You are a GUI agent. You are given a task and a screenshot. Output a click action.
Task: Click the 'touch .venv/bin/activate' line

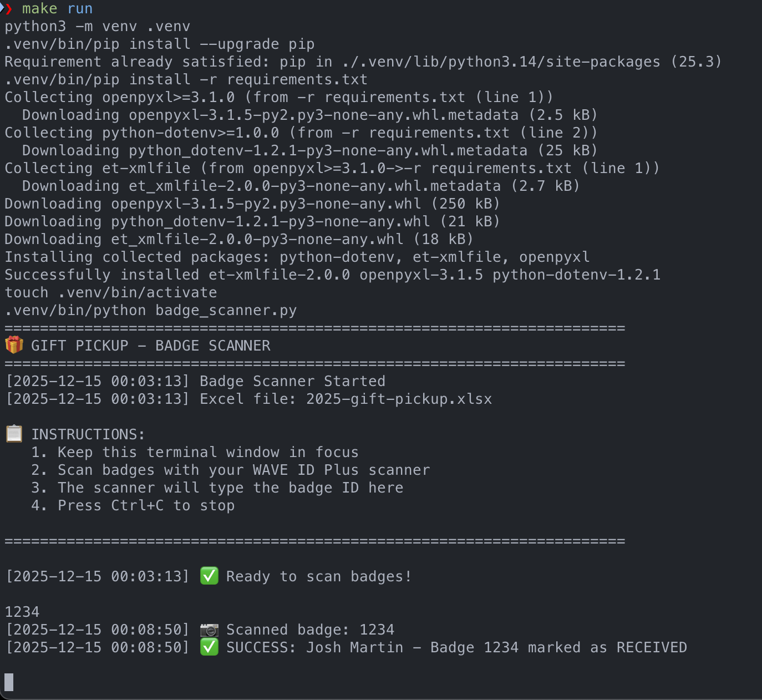click(111, 292)
